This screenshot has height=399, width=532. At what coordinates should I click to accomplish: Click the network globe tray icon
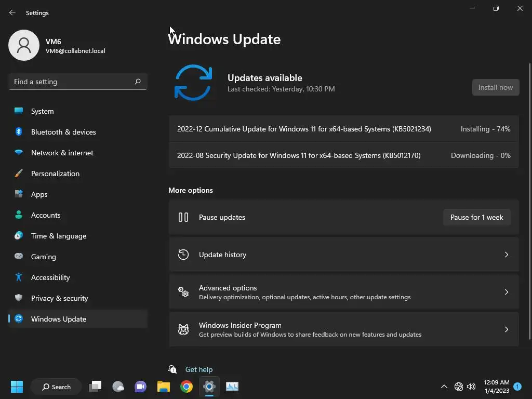[x=458, y=387]
